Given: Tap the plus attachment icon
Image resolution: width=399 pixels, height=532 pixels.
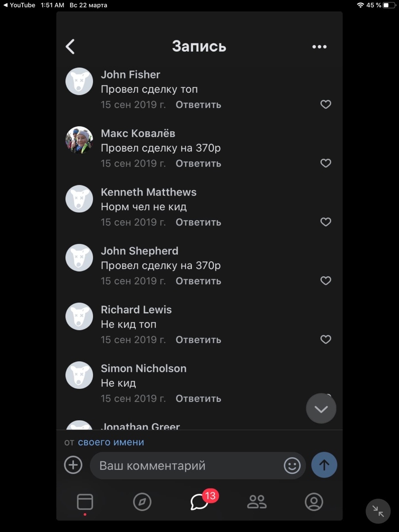Looking at the screenshot, I should pos(73,465).
